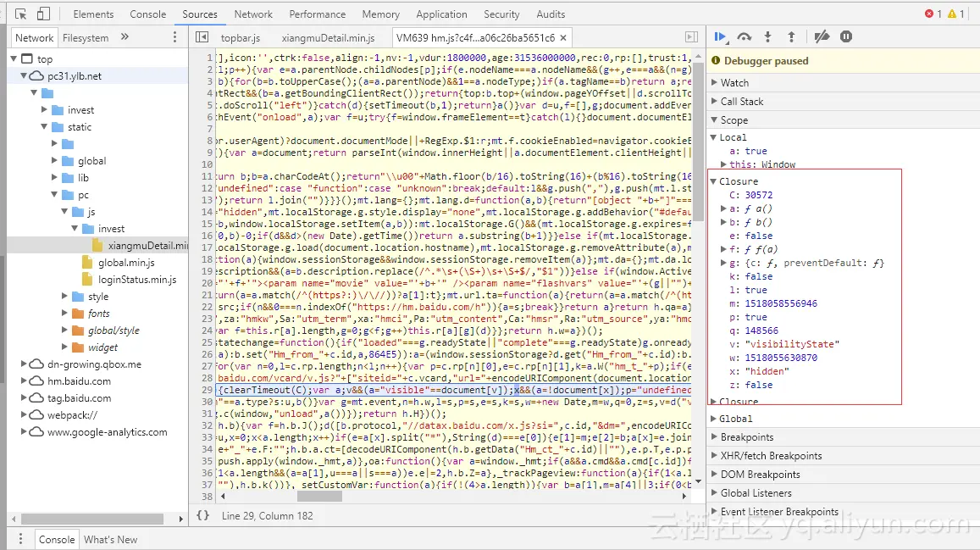
Task: Step out of current function
Action: 791,37
